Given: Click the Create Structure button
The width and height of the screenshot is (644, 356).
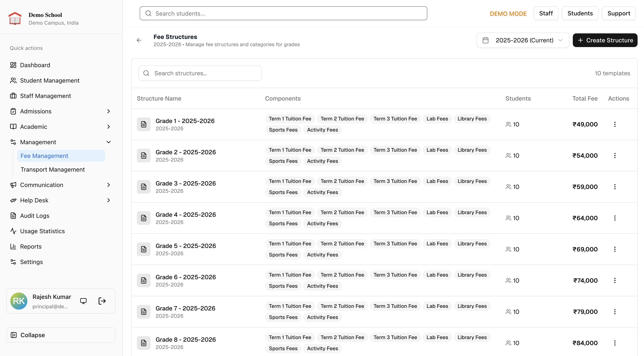Looking at the screenshot, I should click(x=605, y=40).
